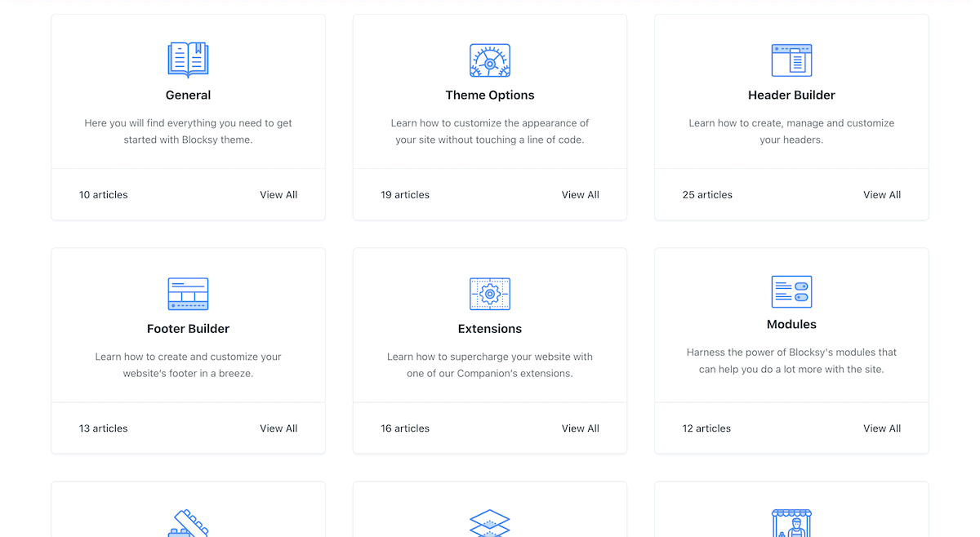Image resolution: width=980 pixels, height=537 pixels.
Task: Click the open book icon for General
Action: pyautogui.click(x=188, y=60)
